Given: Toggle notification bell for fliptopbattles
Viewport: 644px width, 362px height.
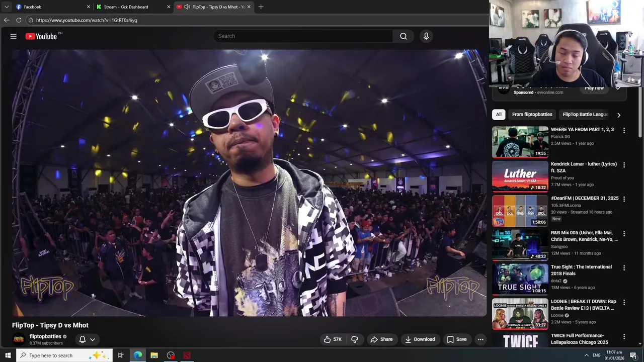Looking at the screenshot, I should click(83, 339).
